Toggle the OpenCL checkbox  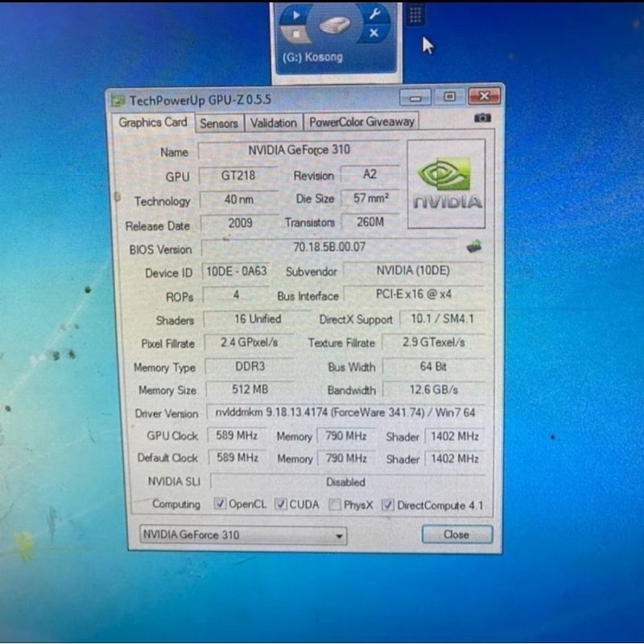coord(220,504)
